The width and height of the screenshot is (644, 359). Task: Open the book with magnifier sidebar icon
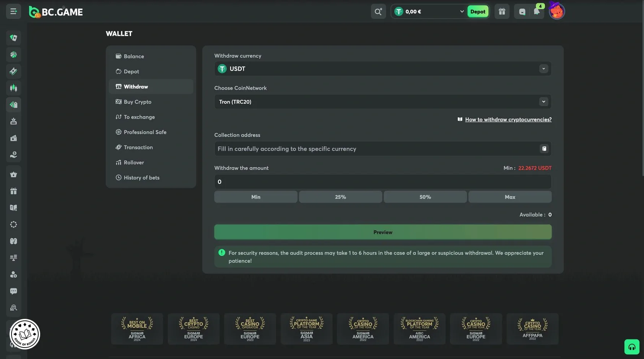pyautogui.click(x=13, y=208)
